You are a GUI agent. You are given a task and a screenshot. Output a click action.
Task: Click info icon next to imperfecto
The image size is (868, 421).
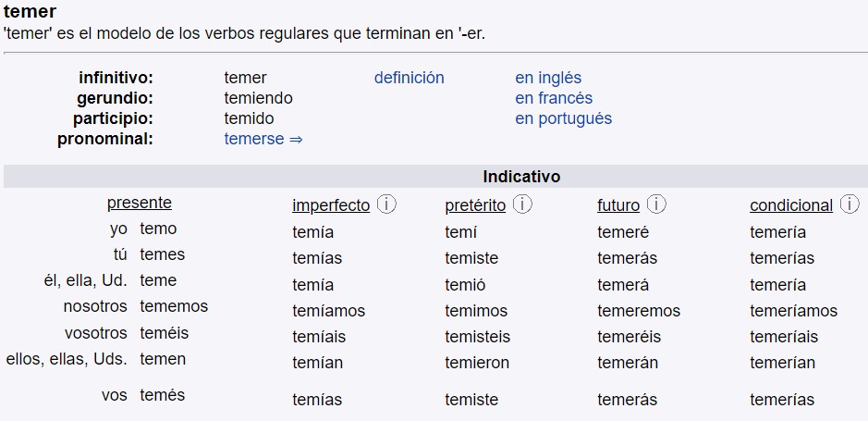[x=386, y=204]
